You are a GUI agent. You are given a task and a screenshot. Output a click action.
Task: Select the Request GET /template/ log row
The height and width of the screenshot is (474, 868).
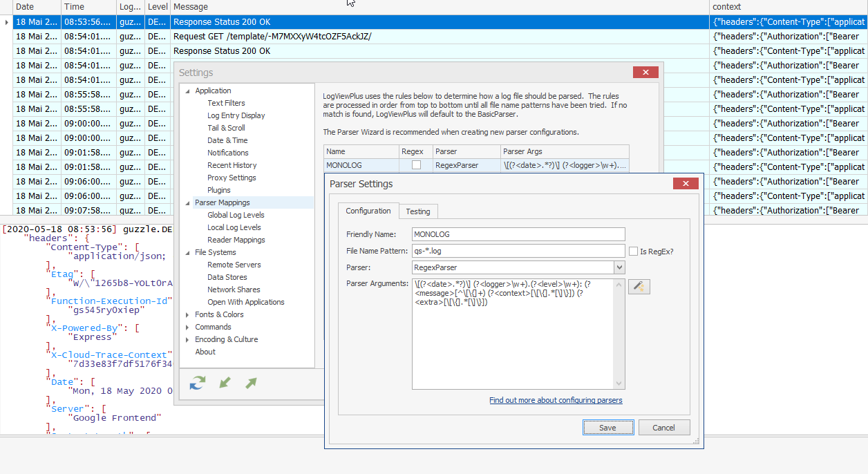440,36
